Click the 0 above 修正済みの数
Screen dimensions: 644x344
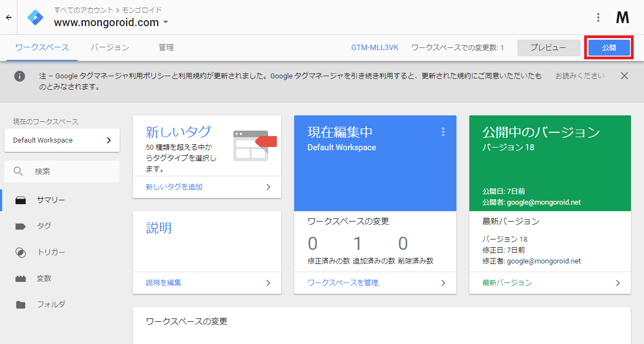313,244
